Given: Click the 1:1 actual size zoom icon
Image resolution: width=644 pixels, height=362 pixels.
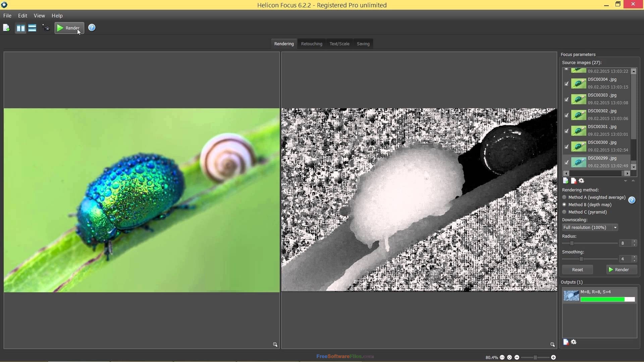Looking at the screenshot, I should pos(502,357).
